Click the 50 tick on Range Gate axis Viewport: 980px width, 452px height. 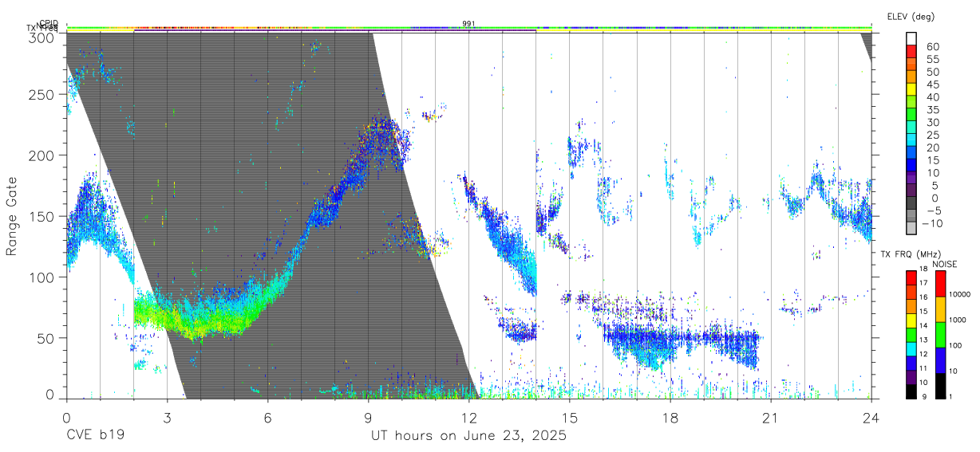(45, 338)
